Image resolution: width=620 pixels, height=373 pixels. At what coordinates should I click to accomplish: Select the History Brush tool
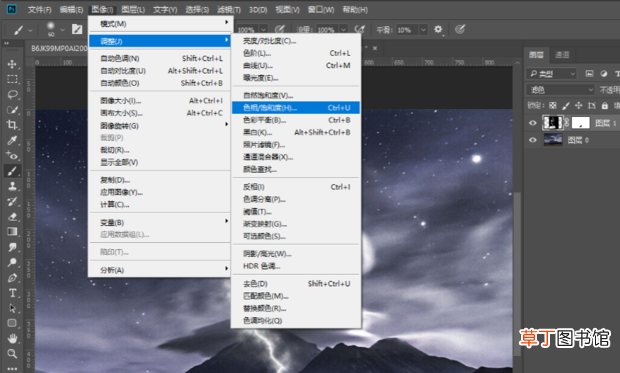click(x=12, y=201)
